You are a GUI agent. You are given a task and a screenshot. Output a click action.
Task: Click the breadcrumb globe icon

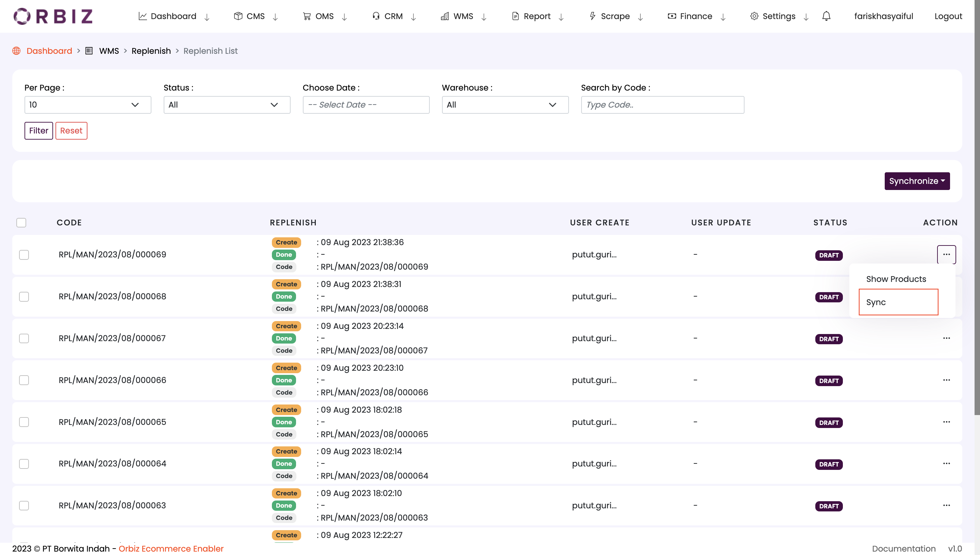coord(16,51)
